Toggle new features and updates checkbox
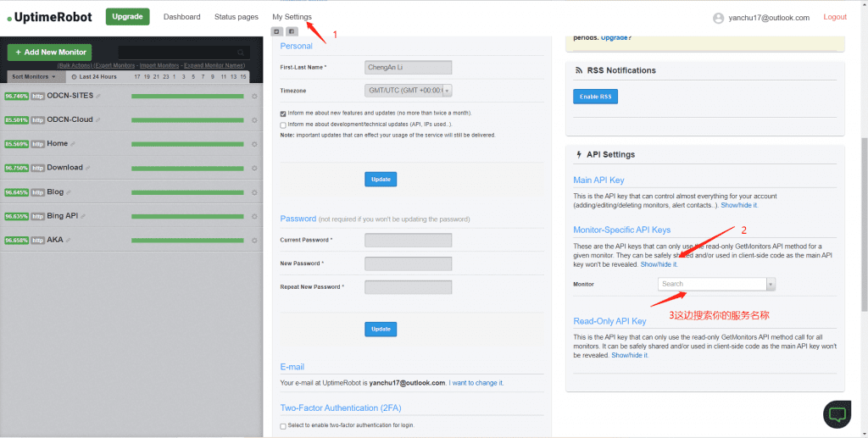 pos(283,114)
